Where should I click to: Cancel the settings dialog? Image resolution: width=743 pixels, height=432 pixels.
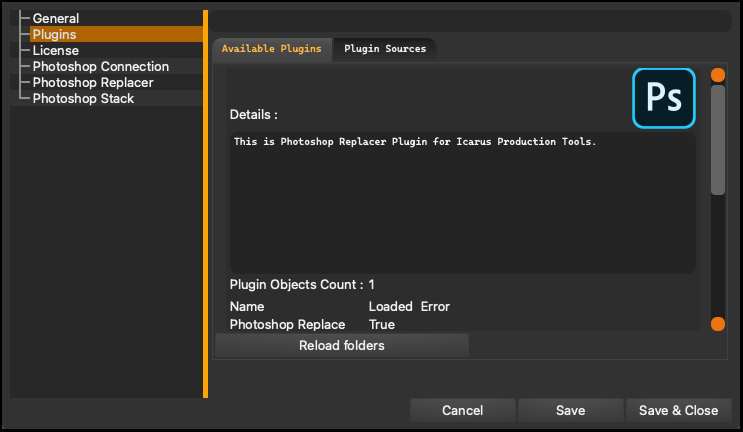[462, 410]
